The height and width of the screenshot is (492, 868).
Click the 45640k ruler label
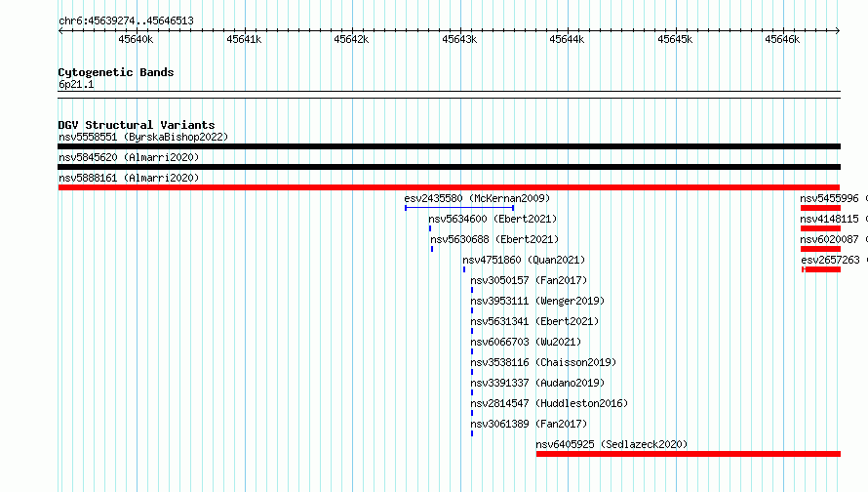point(136,39)
